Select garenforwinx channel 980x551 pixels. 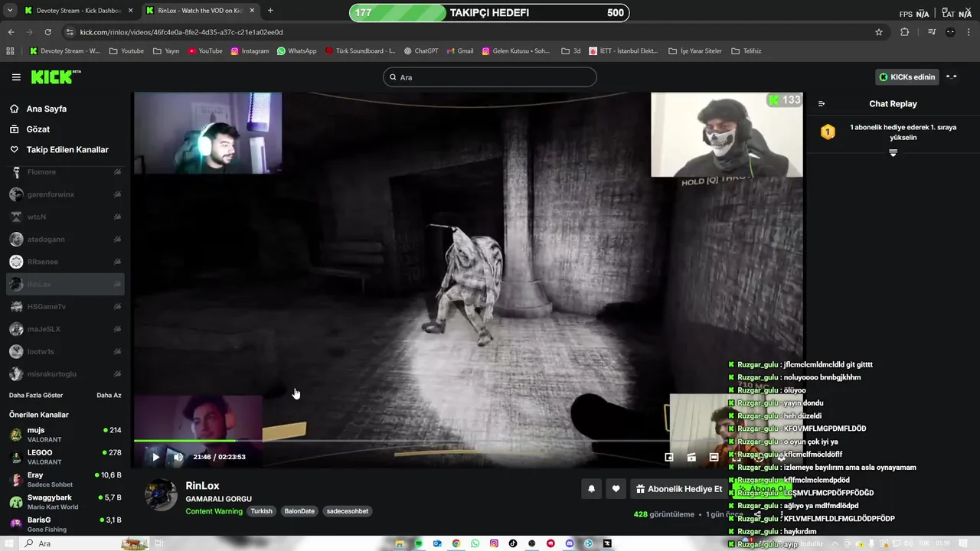coord(66,194)
